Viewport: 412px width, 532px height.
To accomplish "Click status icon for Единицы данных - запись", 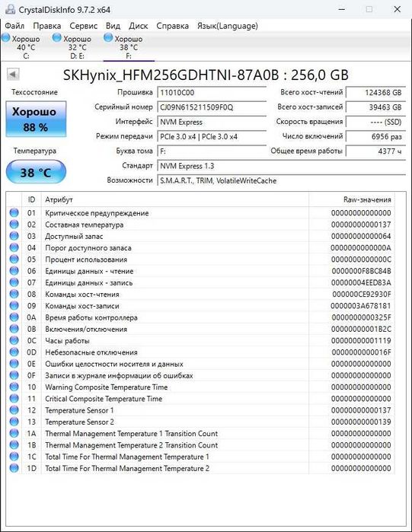I will tap(14, 282).
